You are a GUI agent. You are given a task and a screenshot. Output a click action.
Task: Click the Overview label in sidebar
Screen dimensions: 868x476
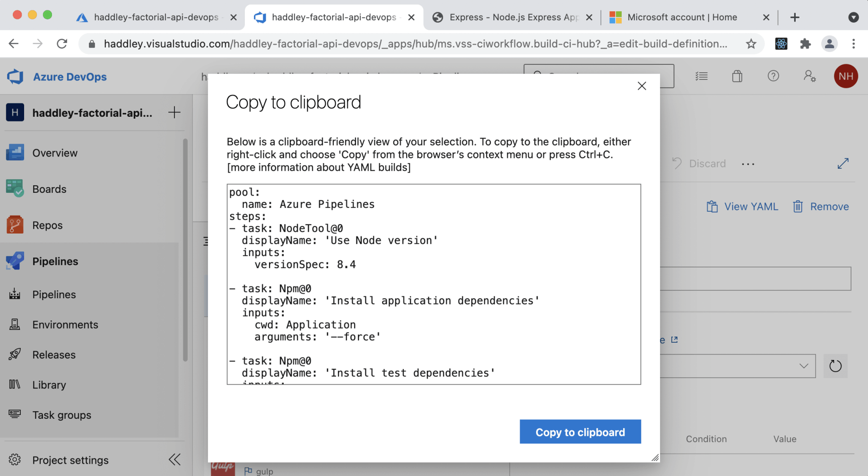pyautogui.click(x=55, y=153)
